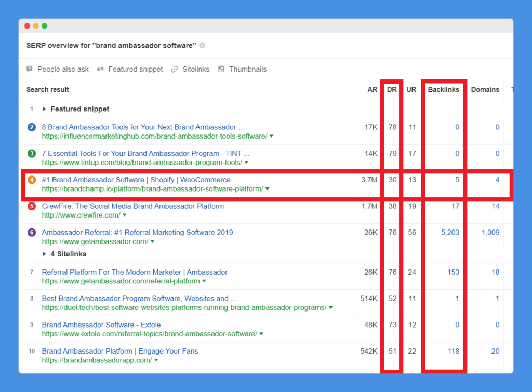The height and width of the screenshot is (392, 532).
Task: Sort by the Domains column header
Action: 485,89
